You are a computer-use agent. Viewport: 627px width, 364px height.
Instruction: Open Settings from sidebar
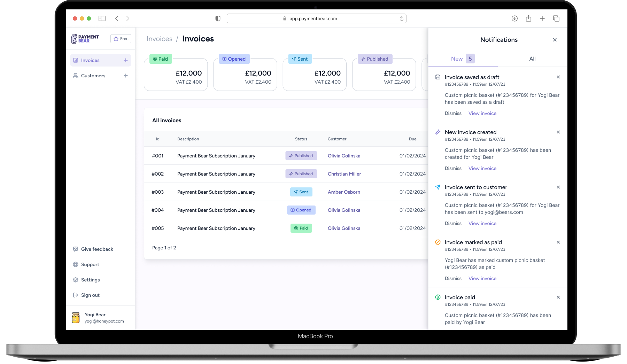point(86,280)
